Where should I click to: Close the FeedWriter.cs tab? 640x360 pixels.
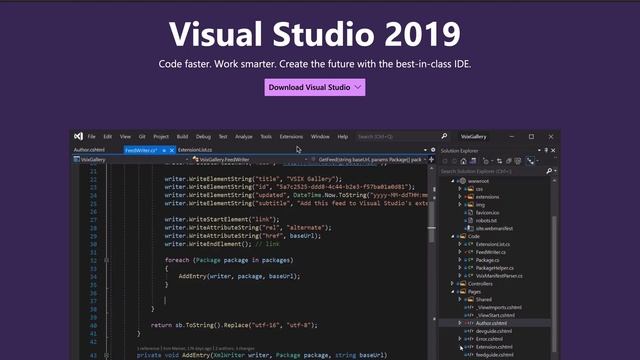(172, 151)
